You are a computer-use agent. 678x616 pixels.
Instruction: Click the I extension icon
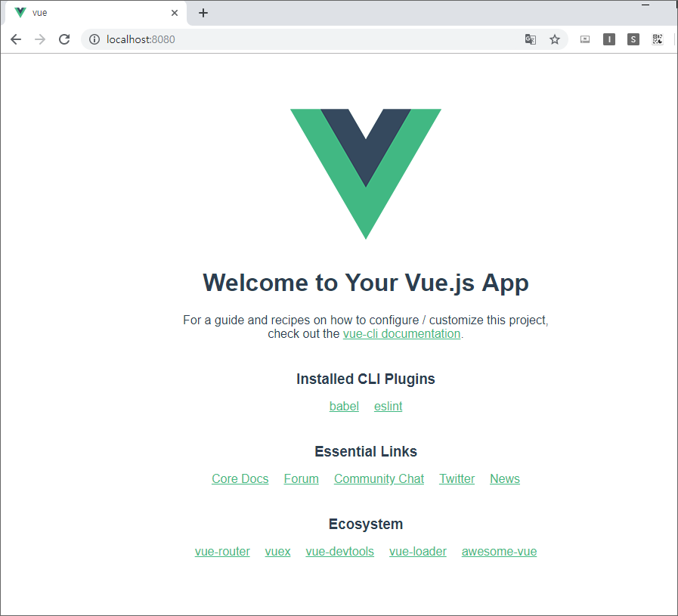point(608,39)
